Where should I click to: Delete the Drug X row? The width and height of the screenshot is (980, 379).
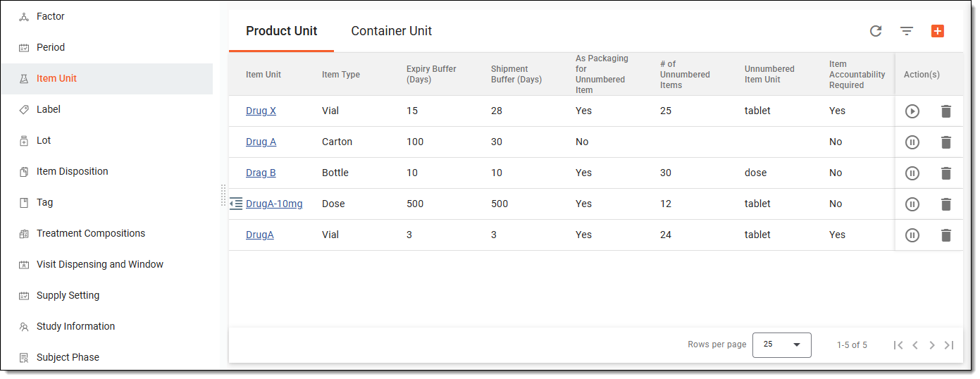946,111
